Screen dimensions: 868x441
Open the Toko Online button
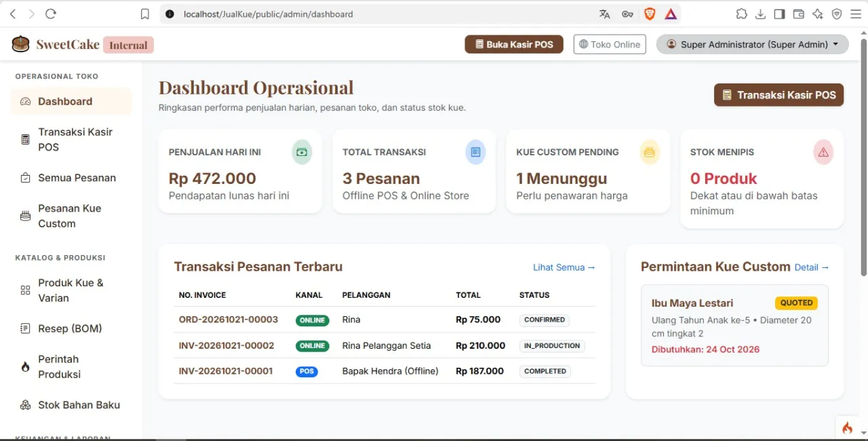click(610, 44)
